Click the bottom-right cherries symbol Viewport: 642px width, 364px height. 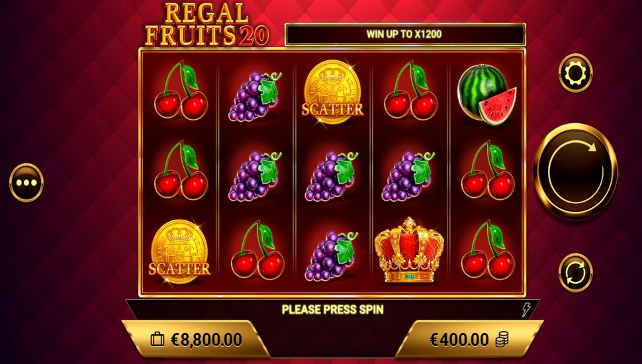click(488, 250)
